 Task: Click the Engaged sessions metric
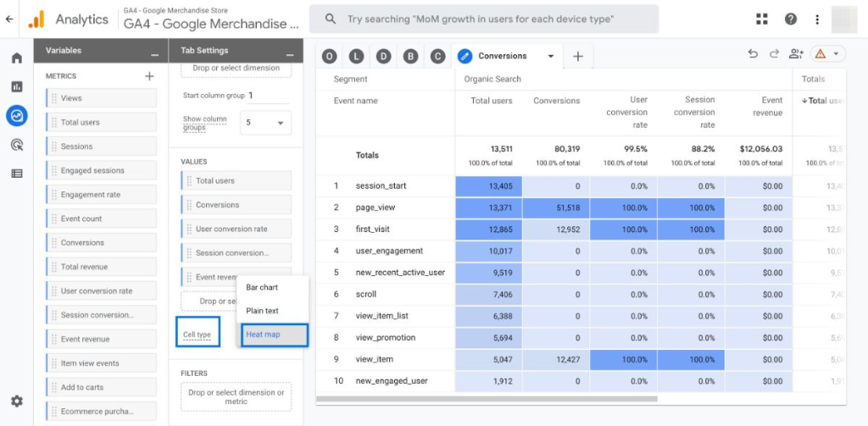pyautogui.click(x=102, y=170)
